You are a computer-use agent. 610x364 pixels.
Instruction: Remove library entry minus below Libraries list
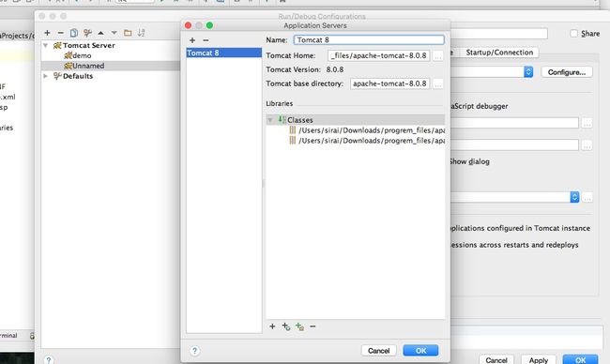coord(313,326)
